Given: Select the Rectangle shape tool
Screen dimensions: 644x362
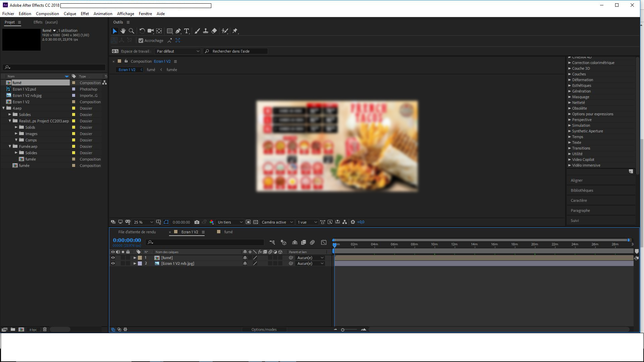Looking at the screenshot, I should click(x=170, y=31).
